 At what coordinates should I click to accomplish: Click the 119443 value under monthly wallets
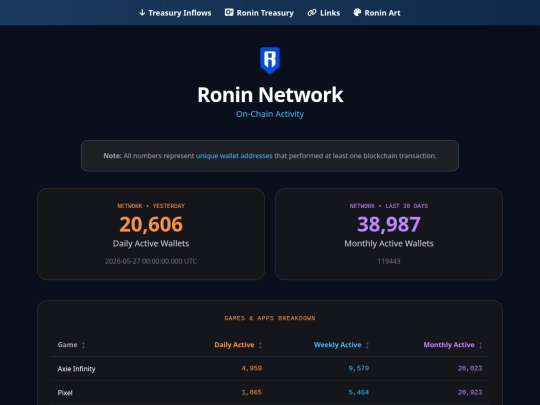point(389,261)
